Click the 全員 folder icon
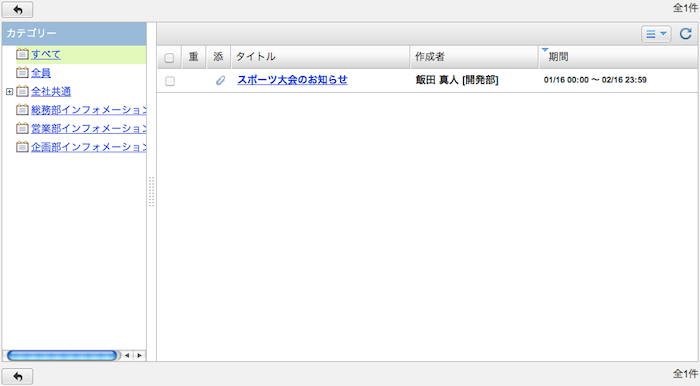700x386 pixels. 22,72
